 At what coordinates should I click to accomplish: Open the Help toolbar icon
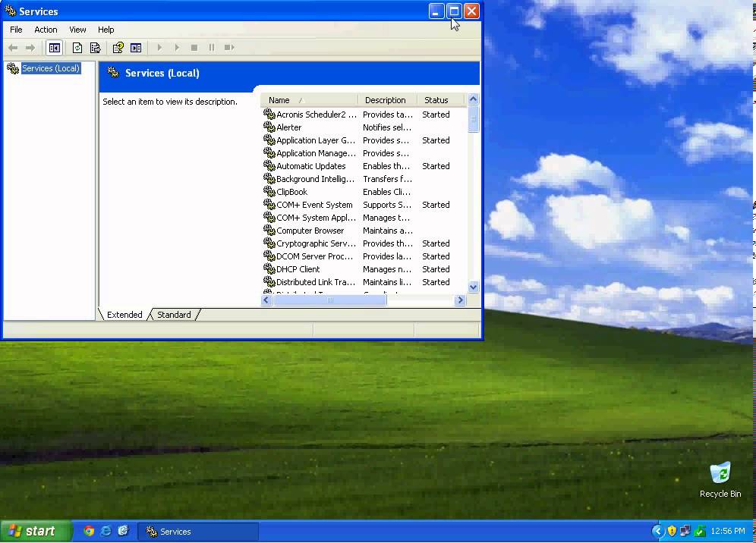118,48
